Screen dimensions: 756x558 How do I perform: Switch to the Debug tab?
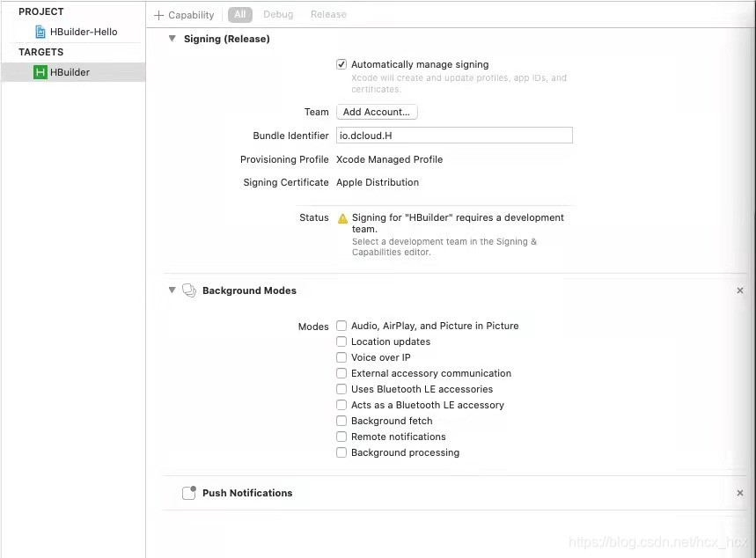[278, 14]
